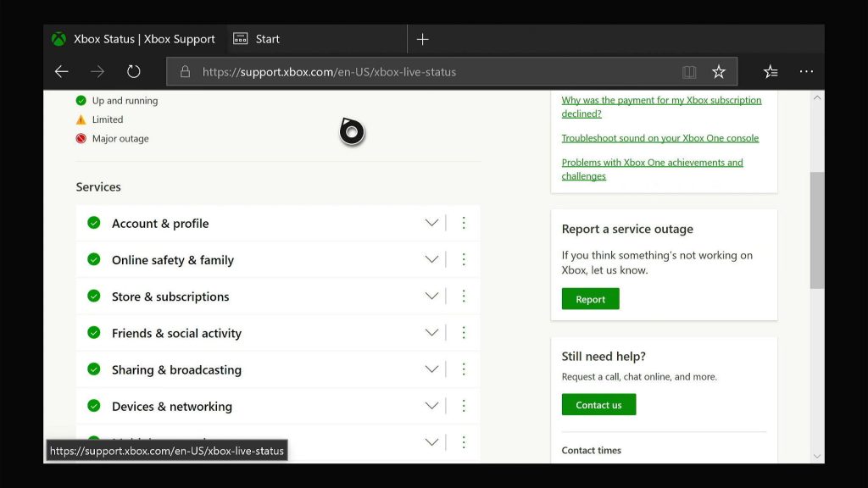Open Troubleshoot sound on Xbox One link
The height and width of the screenshot is (488, 868).
click(659, 138)
